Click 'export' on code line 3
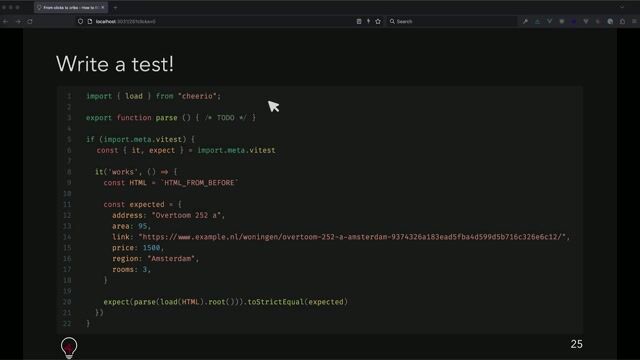Screen dimensions: 640x360 [x=99, y=118]
